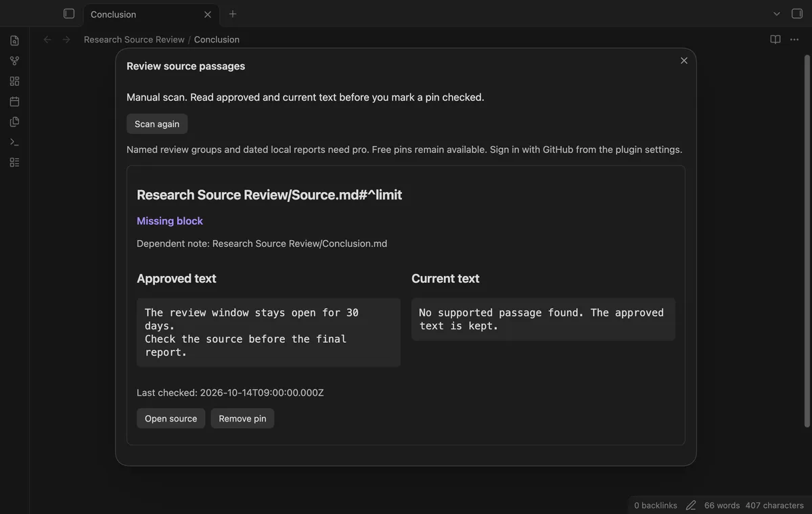Open the templates icon in the ribbon
This screenshot has height=514, width=812.
click(14, 122)
